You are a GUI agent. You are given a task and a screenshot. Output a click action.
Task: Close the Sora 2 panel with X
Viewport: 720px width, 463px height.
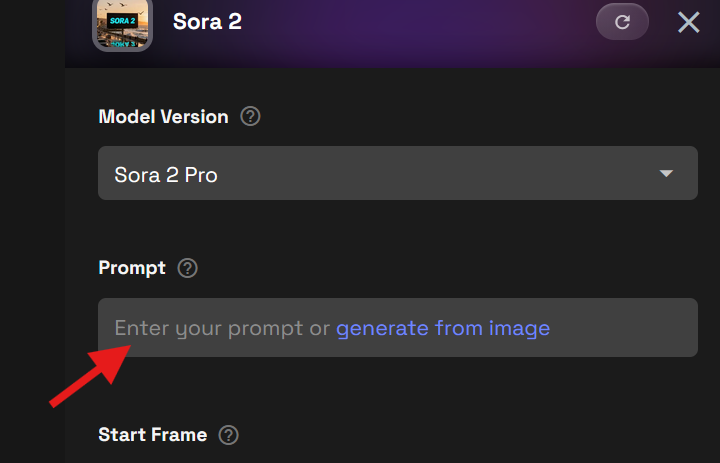tap(689, 22)
